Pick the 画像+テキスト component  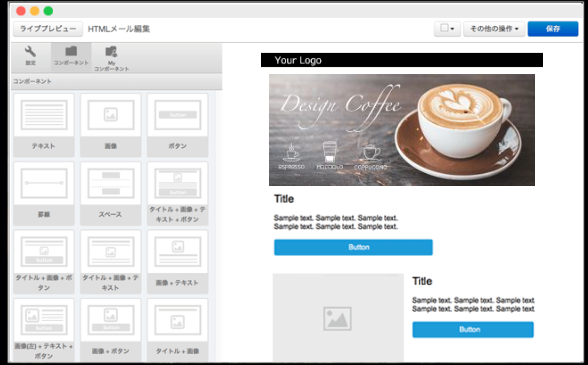tap(177, 262)
